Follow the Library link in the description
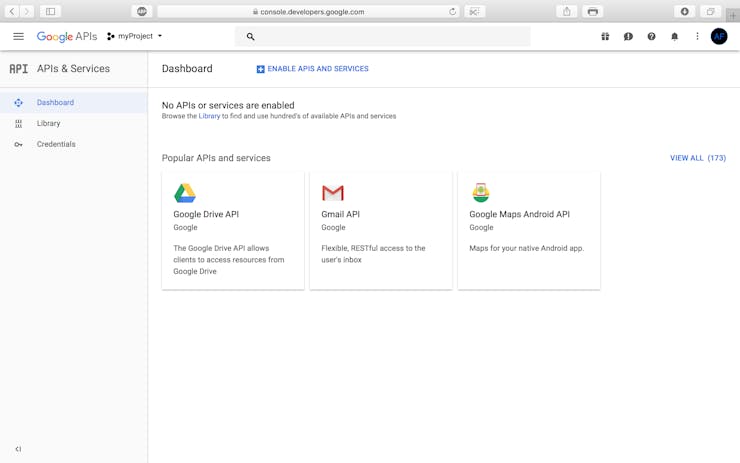 (209, 116)
